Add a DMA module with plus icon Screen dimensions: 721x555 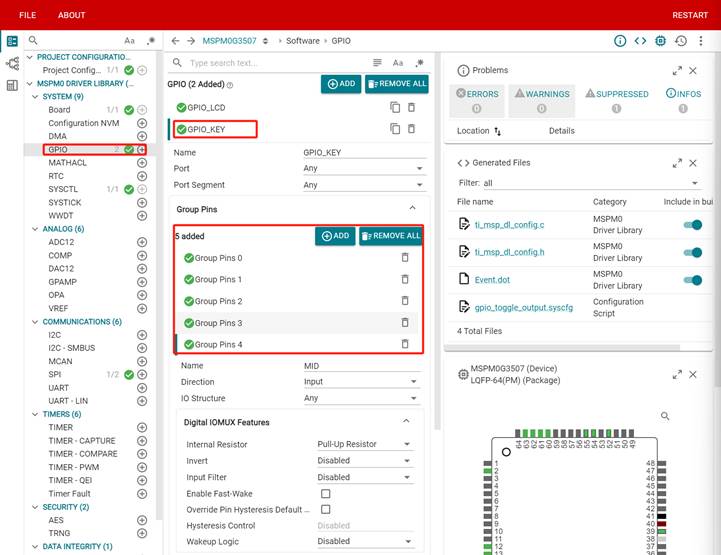tap(142, 136)
